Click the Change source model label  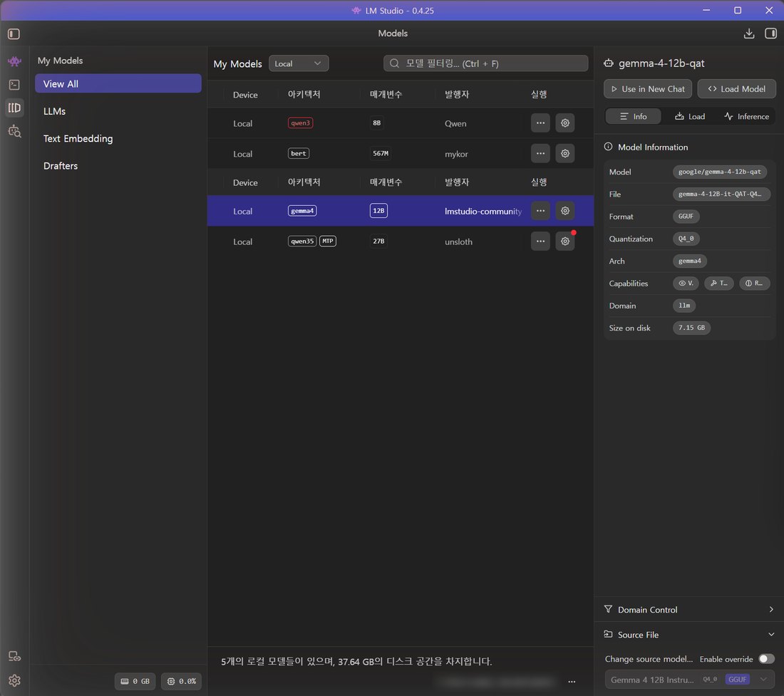[649, 659]
